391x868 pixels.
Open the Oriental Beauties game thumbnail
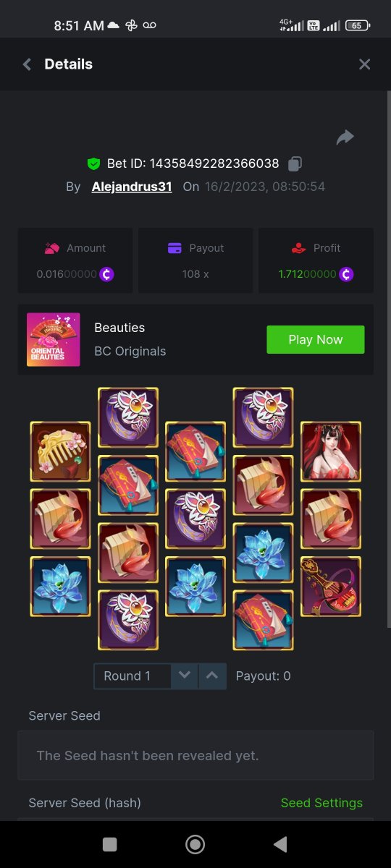pos(54,339)
